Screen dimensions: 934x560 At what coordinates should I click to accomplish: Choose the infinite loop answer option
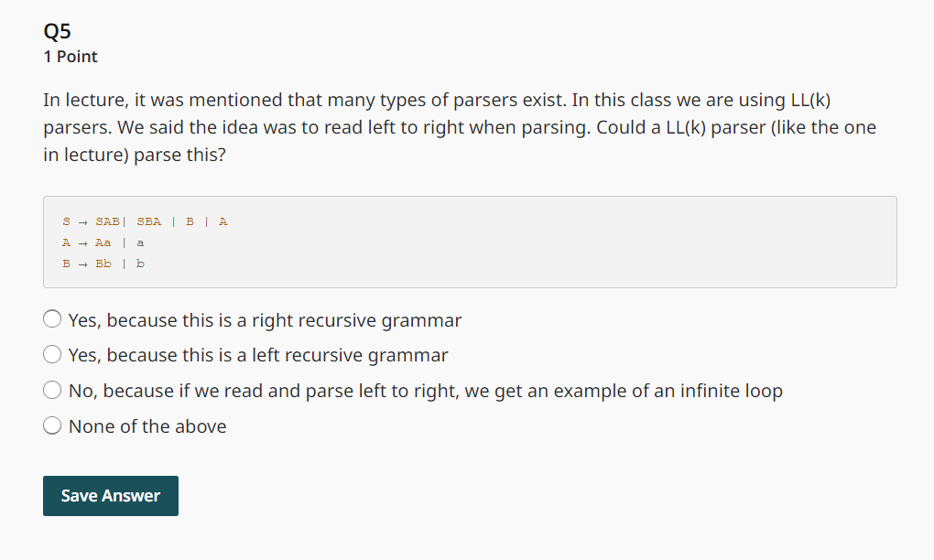pos(52,389)
